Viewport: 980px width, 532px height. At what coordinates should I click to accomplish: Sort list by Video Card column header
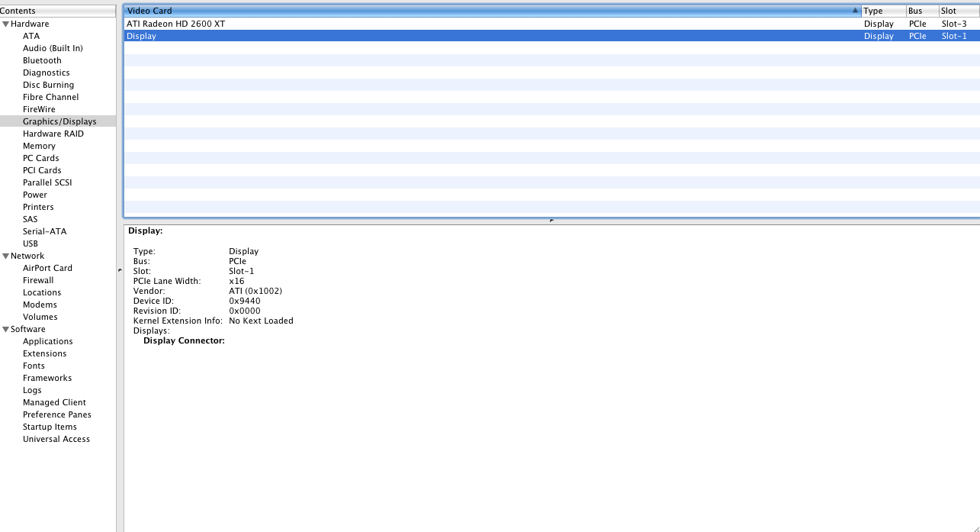click(492, 11)
